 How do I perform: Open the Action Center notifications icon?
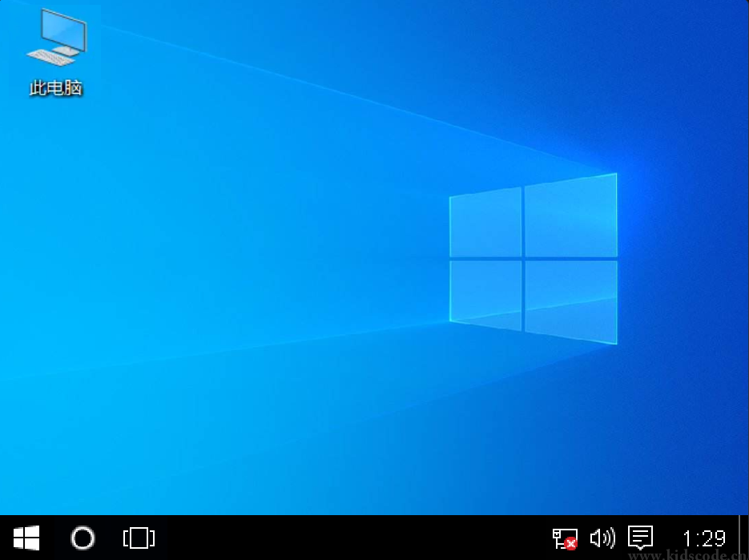640,538
